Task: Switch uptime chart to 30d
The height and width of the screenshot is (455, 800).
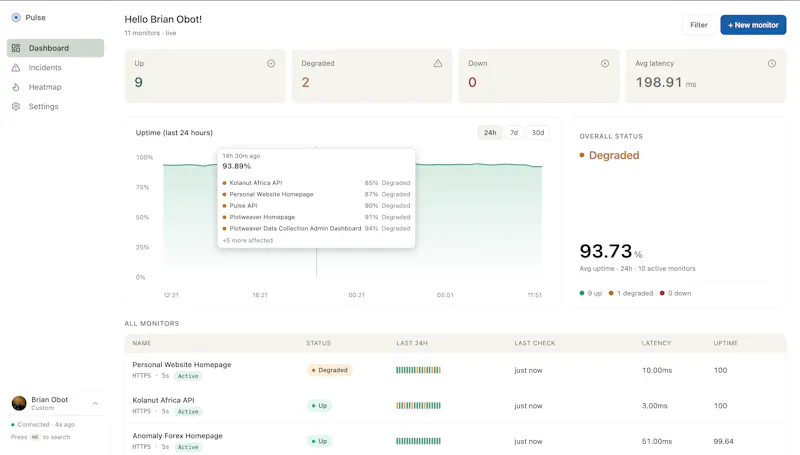Action: [x=538, y=133]
